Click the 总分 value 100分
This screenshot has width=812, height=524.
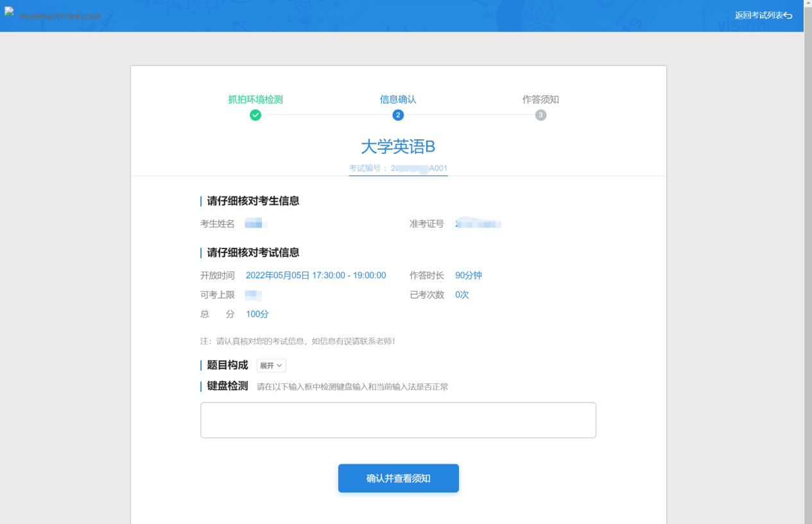click(257, 314)
